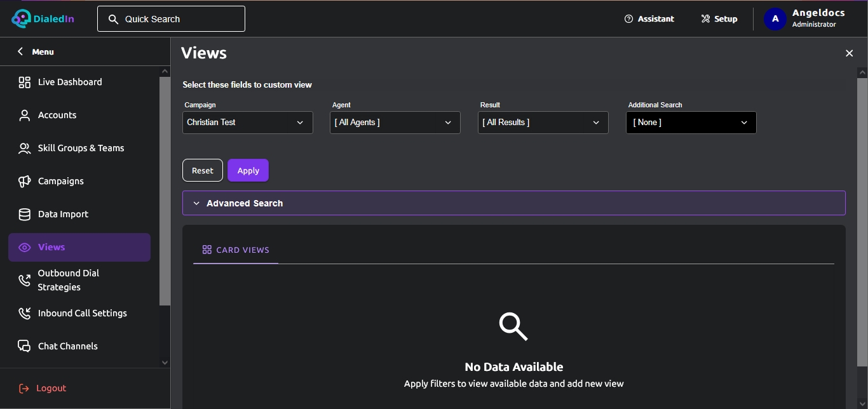The image size is (868, 409).
Task: Click the Card Views grid icon
Action: click(207, 250)
